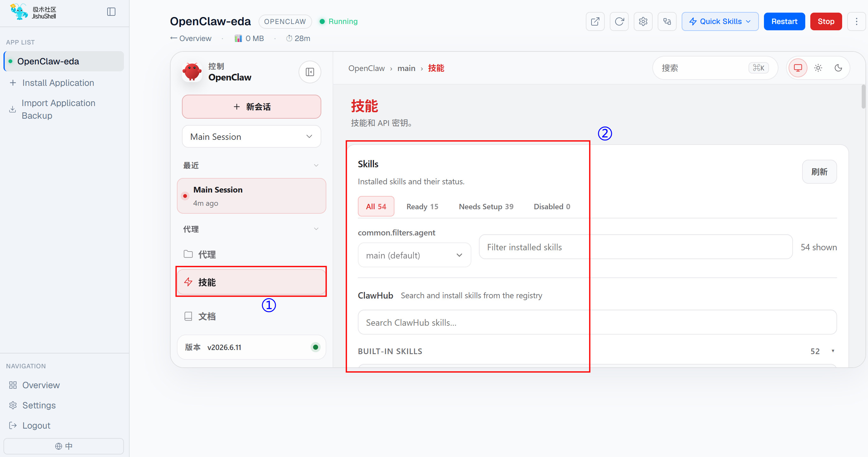This screenshot has width=868, height=457.
Task: Focus the 搜索 search field
Action: click(x=715, y=68)
